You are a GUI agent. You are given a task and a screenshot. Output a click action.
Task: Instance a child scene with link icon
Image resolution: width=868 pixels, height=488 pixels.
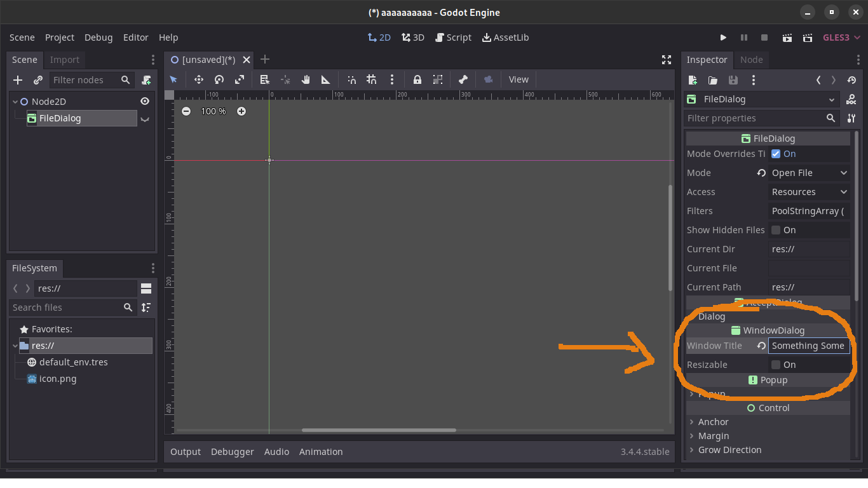pyautogui.click(x=38, y=80)
